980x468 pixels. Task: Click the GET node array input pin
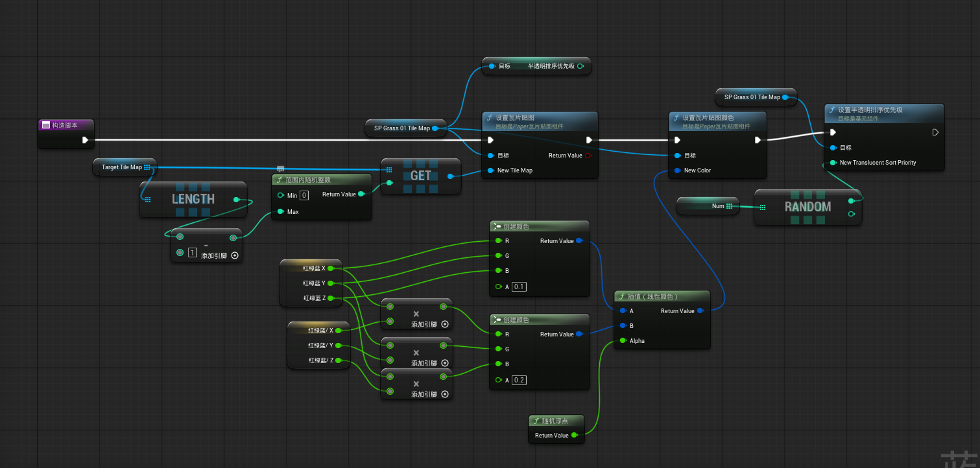click(389, 170)
